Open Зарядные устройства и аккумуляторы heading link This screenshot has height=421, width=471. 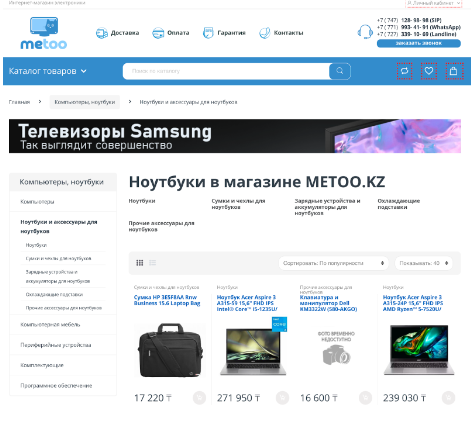pyautogui.click(x=327, y=207)
